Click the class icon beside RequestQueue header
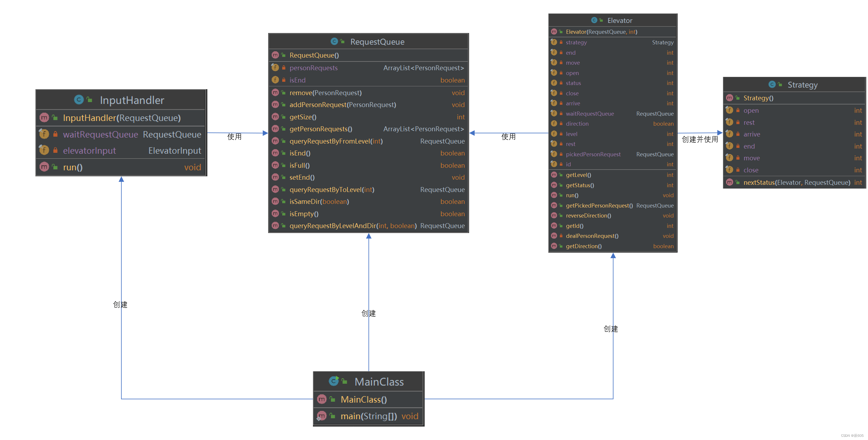Image resolution: width=868 pixels, height=440 pixels. (334, 42)
